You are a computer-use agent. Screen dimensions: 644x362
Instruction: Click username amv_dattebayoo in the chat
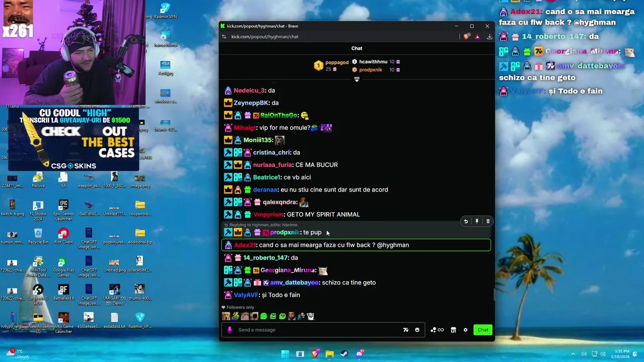point(294,283)
